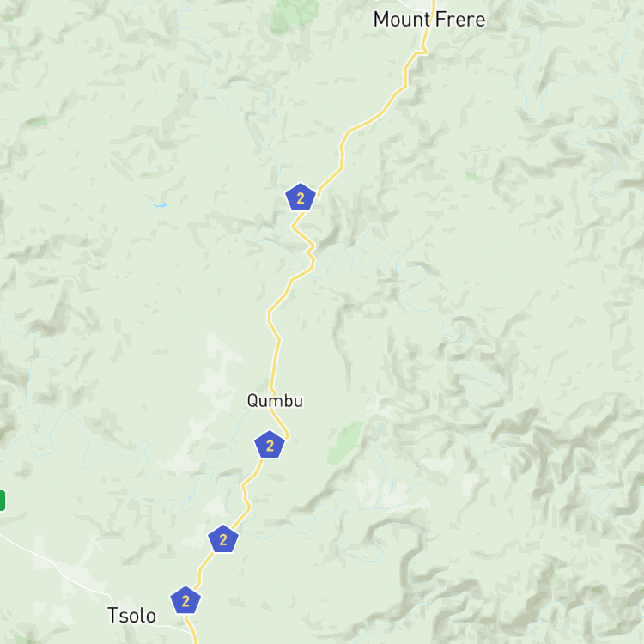
Task: Select the route 2 shield beside Tsolo
Action: point(185,600)
